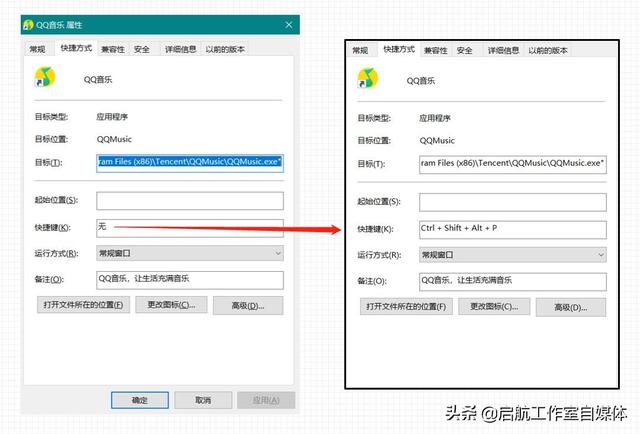This screenshot has width=640, height=434.
Task: Click 应用程序 text in right panel
Action: click(x=435, y=118)
